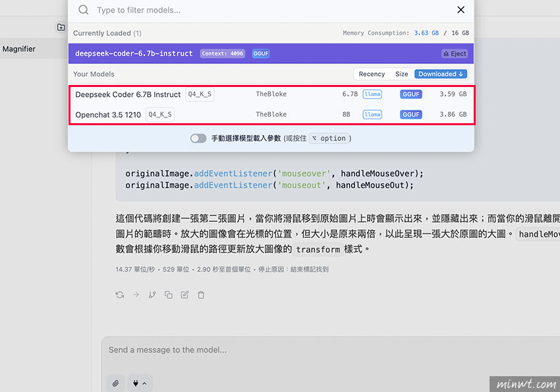Image resolution: width=560 pixels, height=392 pixels.
Task: Click the 'Your Models' header
Action: pyautogui.click(x=94, y=74)
